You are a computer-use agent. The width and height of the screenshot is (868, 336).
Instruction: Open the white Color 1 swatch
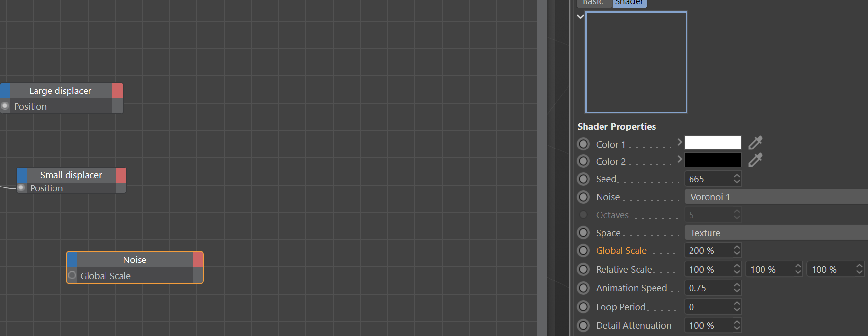[712, 143]
